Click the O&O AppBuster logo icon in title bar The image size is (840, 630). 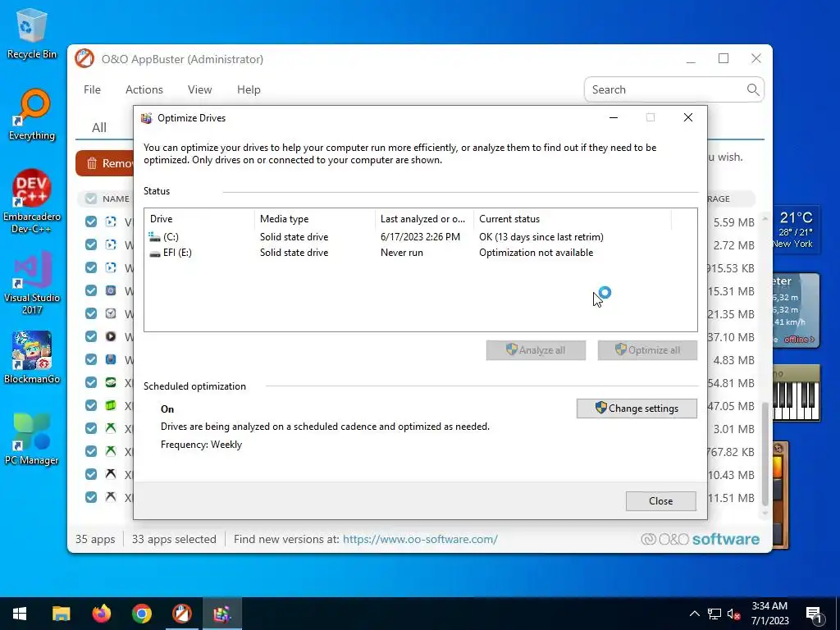pos(84,59)
